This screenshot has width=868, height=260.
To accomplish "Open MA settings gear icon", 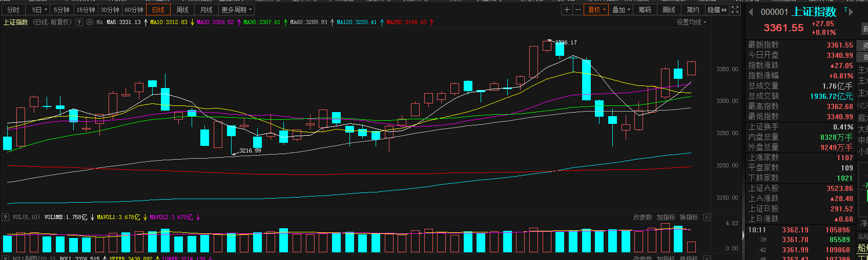I will coord(90,22).
